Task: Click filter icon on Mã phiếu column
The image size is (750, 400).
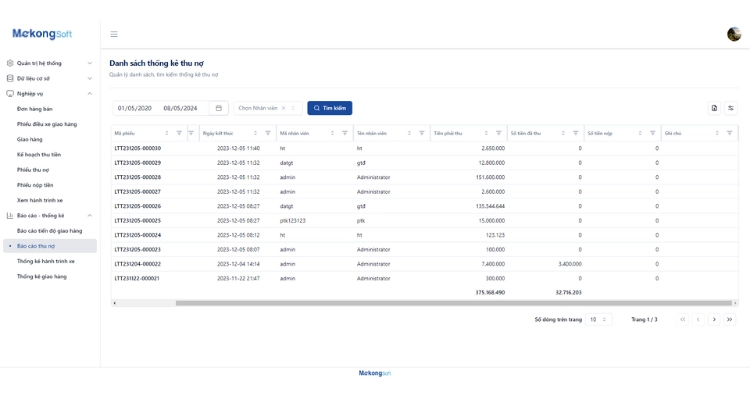Action: (179, 133)
